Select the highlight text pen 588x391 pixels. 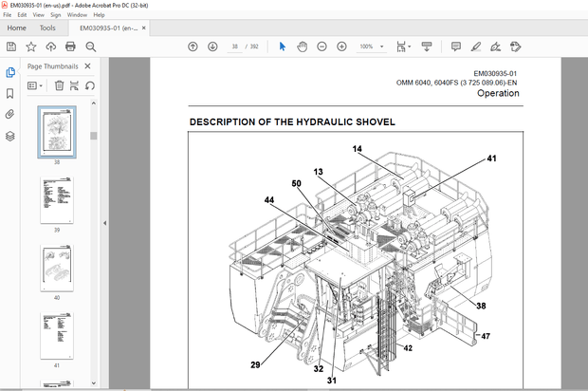476,47
